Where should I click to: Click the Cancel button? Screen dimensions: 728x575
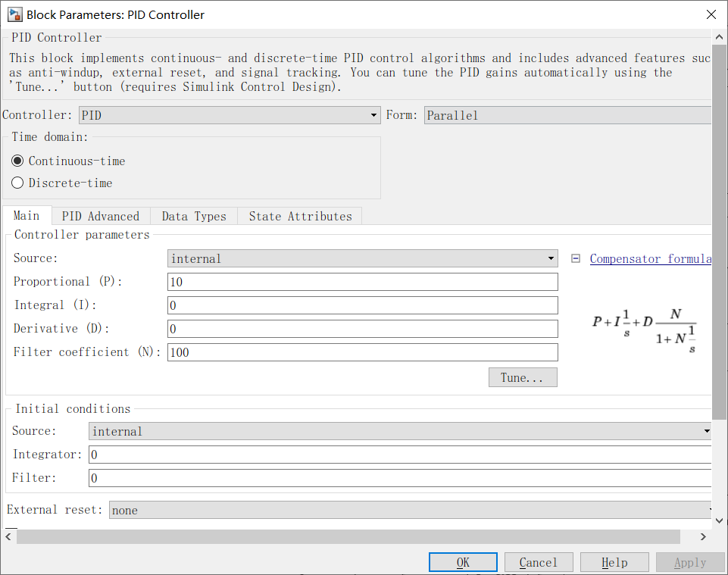539,562
